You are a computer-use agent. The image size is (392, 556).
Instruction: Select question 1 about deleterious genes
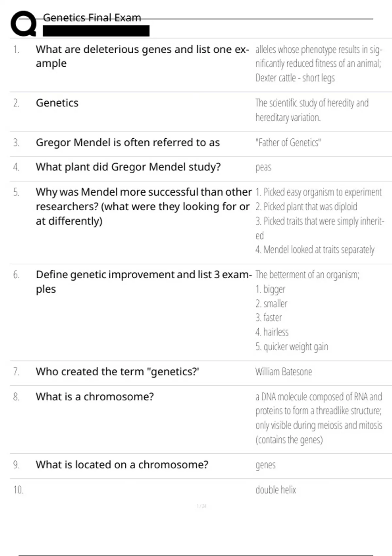(x=142, y=56)
